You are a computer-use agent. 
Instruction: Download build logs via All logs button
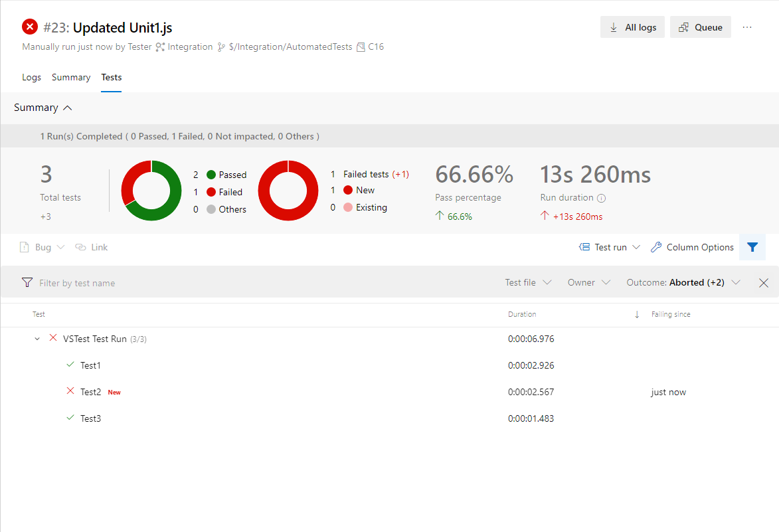(632, 27)
